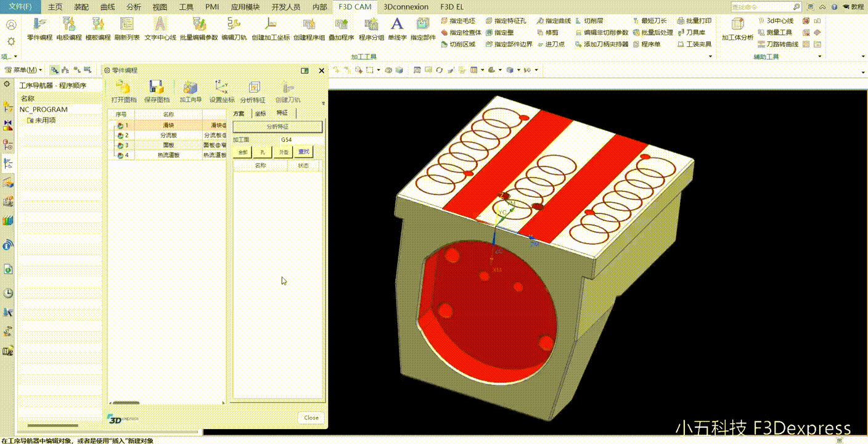
Task: Open the 文件(F) file menu
Action: click(x=20, y=7)
